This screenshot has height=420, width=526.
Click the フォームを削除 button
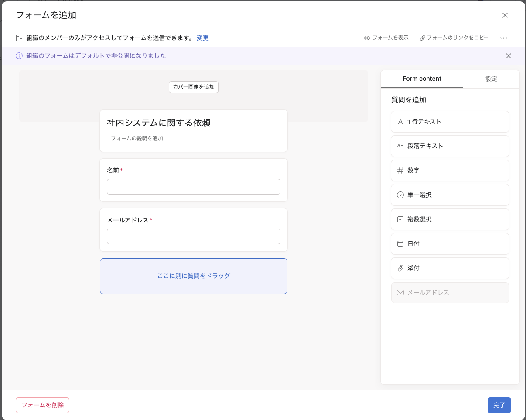(x=43, y=405)
